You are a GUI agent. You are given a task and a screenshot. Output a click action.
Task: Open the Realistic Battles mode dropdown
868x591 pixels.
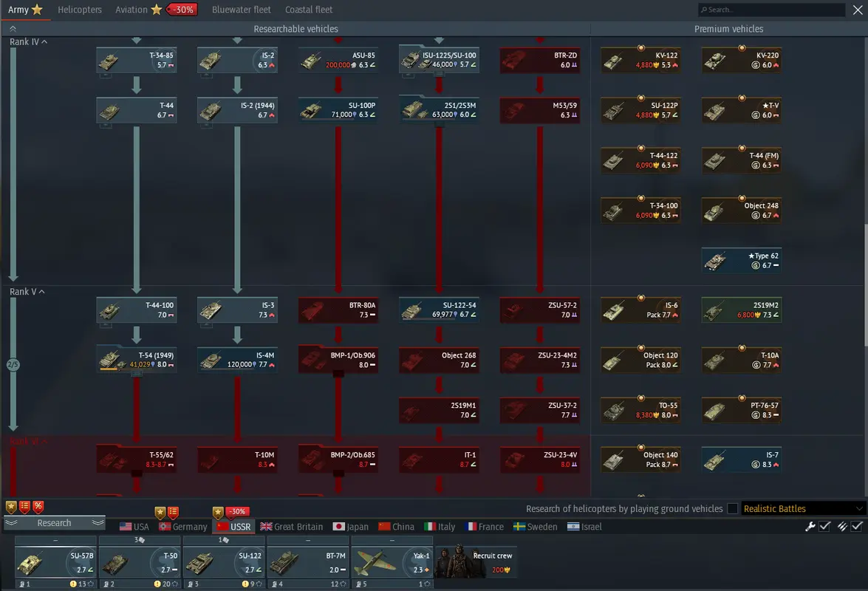pos(803,508)
